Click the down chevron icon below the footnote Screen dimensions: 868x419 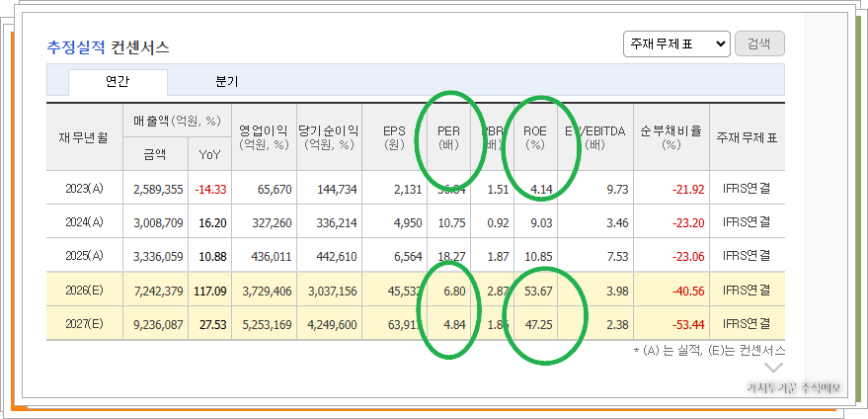click(773, 367)
